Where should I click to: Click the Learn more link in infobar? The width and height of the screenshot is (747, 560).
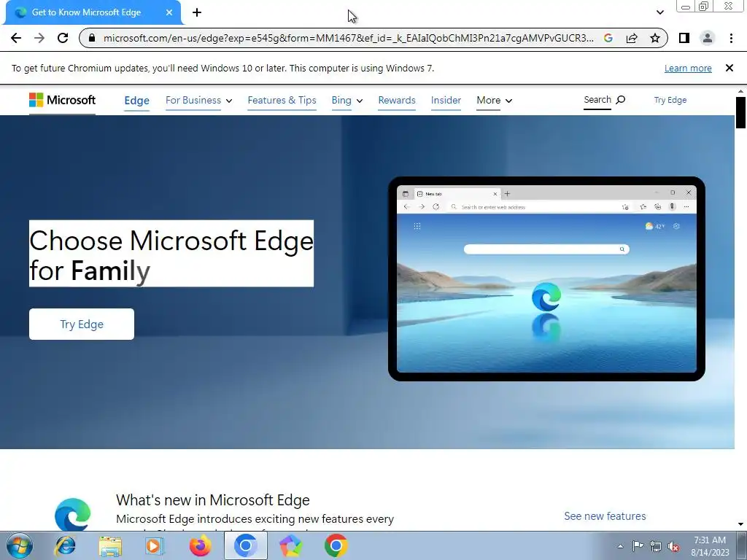point(688,68)
